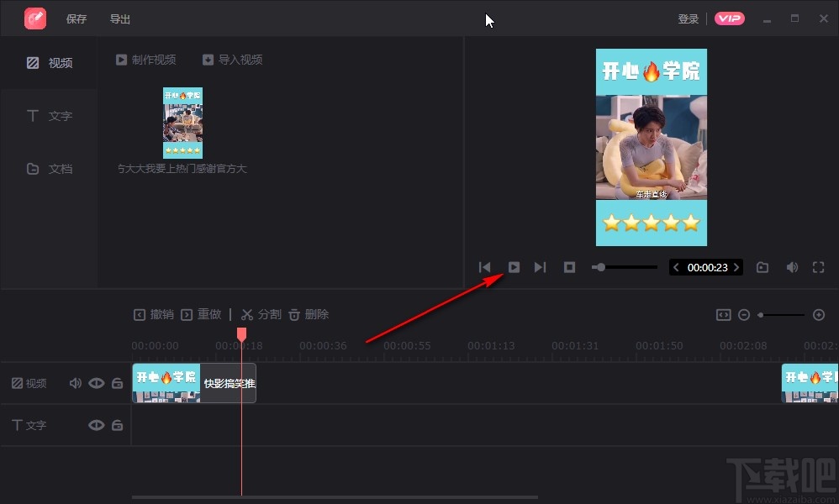Click 分割 (Split) scissors tool
Screen dimensions: 839x504
click(x=261, y=314)
